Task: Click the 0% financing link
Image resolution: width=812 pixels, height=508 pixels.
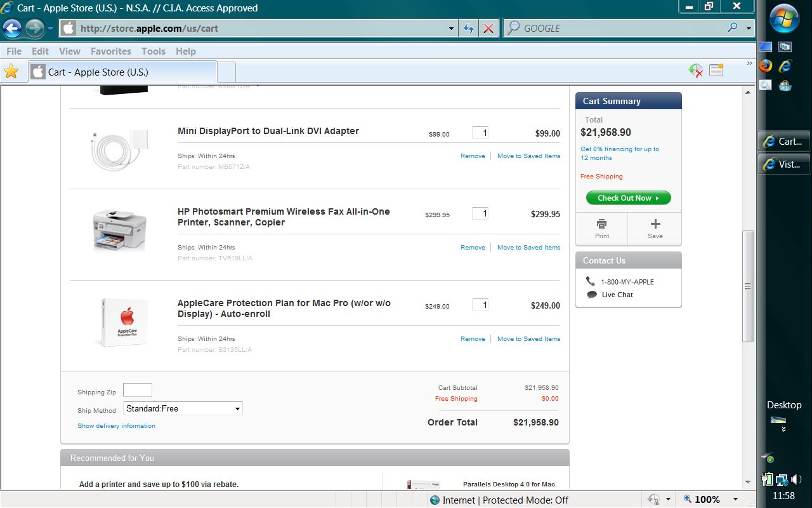Action: (x=620, y=153)
